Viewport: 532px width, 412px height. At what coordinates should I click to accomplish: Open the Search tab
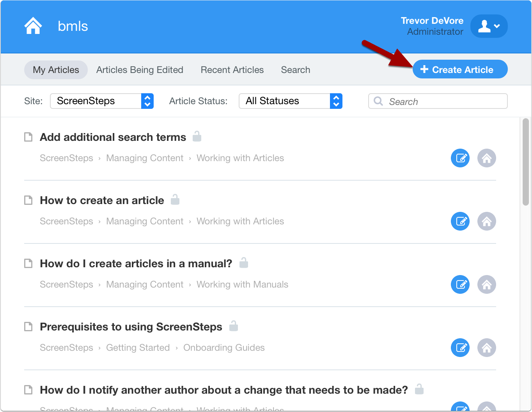click(296, 70)
